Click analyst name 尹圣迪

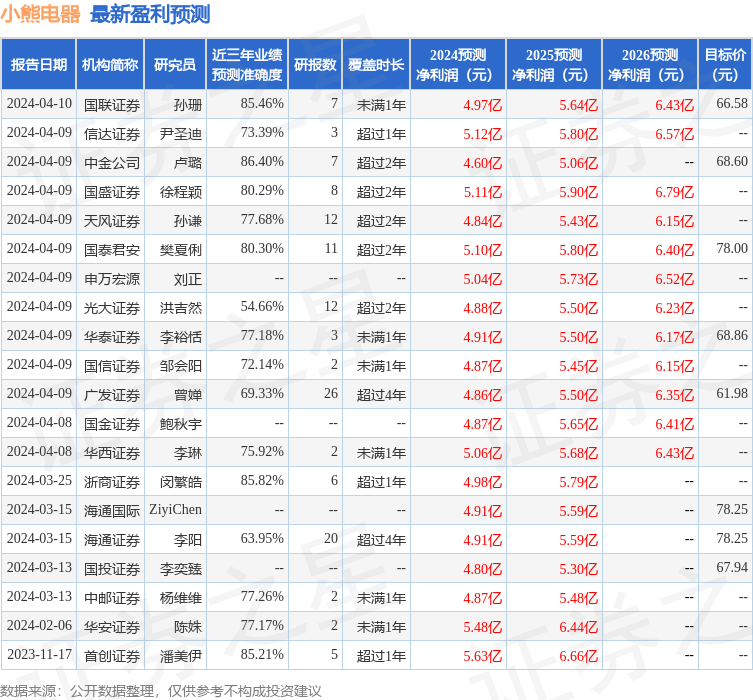[181, 133]
